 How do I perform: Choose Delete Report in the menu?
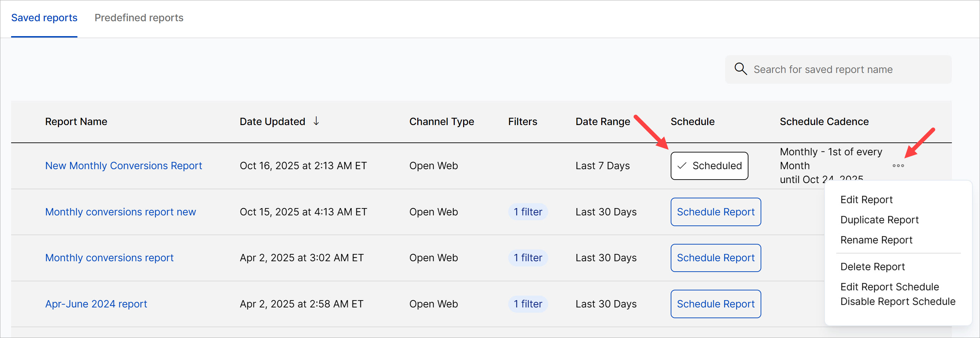(872, 266)
